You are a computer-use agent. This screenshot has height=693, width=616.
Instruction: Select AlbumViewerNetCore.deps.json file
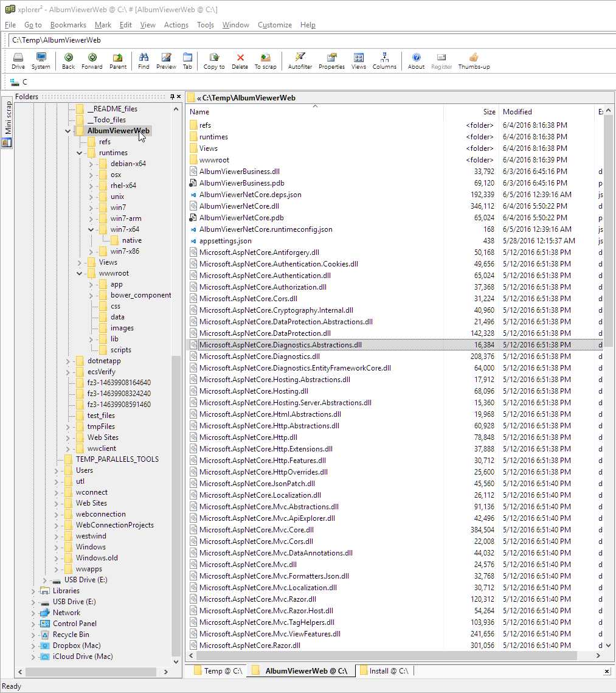tap(250, 195)
